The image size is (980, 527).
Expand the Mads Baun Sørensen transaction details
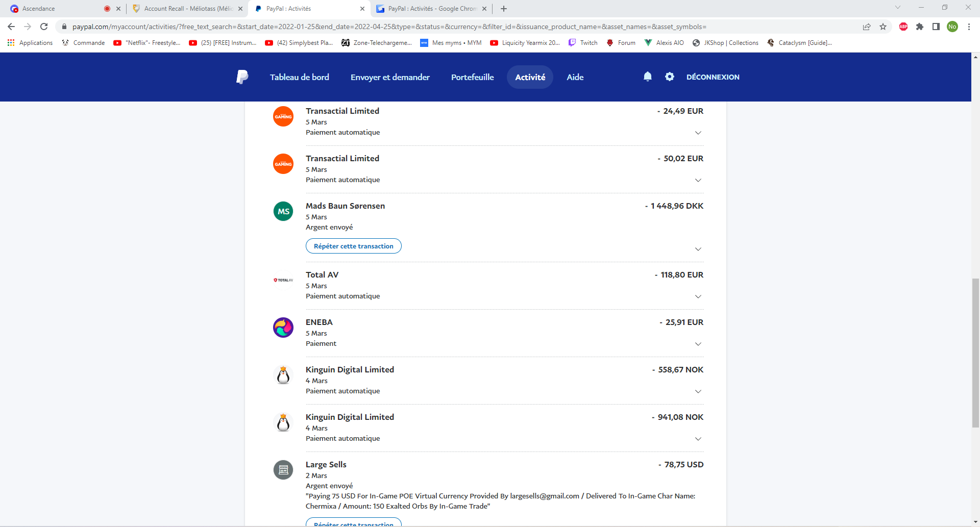coord(698,249)
